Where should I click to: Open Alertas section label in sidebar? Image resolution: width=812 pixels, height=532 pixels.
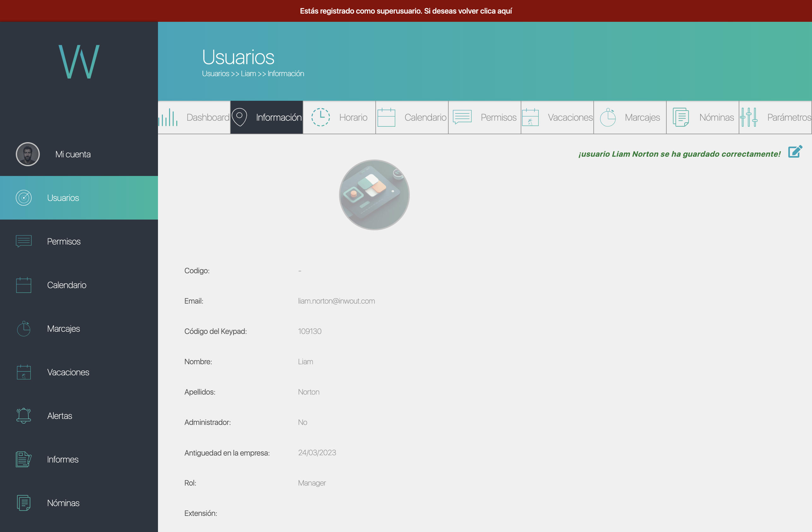(60, 416)
